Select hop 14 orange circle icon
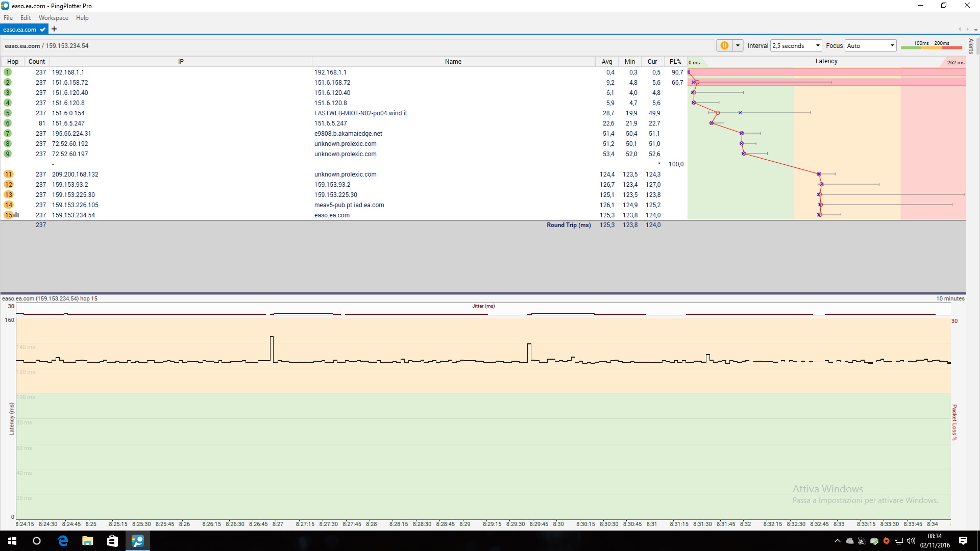 [x=9, y=205]
